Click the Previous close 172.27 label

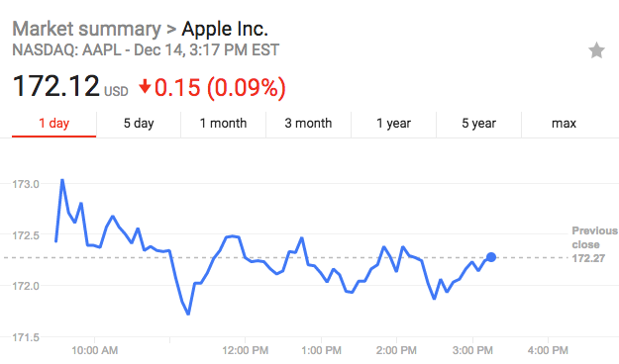pyautogui.click(x=594, y=244)
